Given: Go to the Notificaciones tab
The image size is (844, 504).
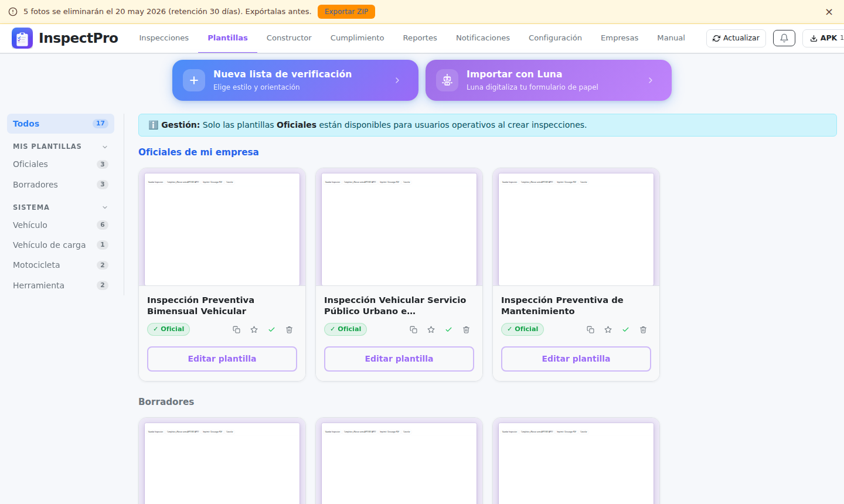Looking at the screenshot, I should (x=483, y=38).
